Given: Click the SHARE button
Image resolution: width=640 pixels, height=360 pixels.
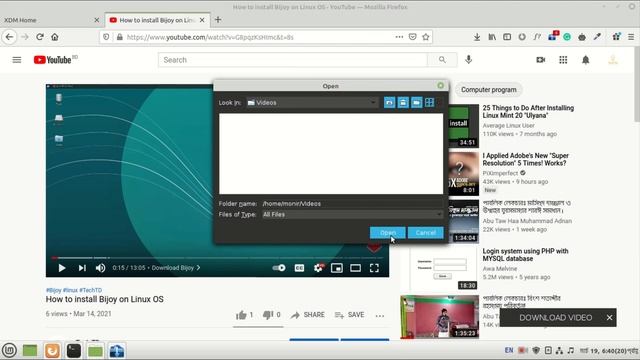Looking at the screenshot, I should [308, 315].
